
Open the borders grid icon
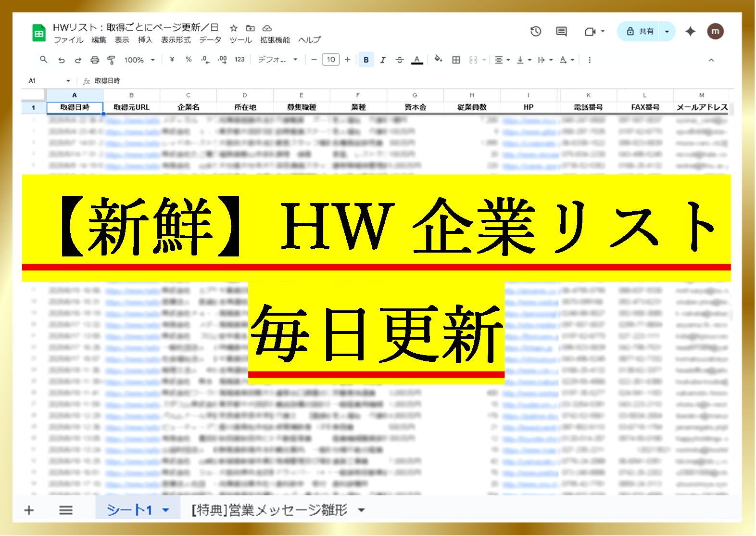point(456,60)
